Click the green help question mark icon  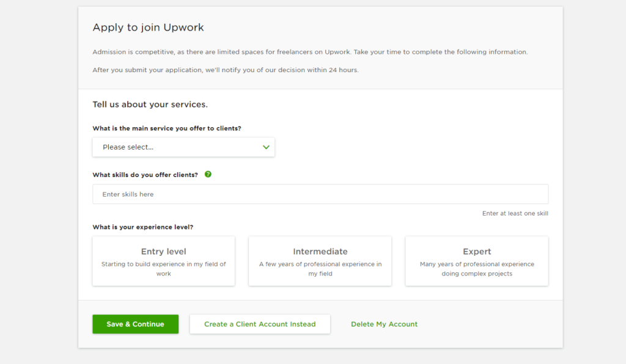coord(208,174)
